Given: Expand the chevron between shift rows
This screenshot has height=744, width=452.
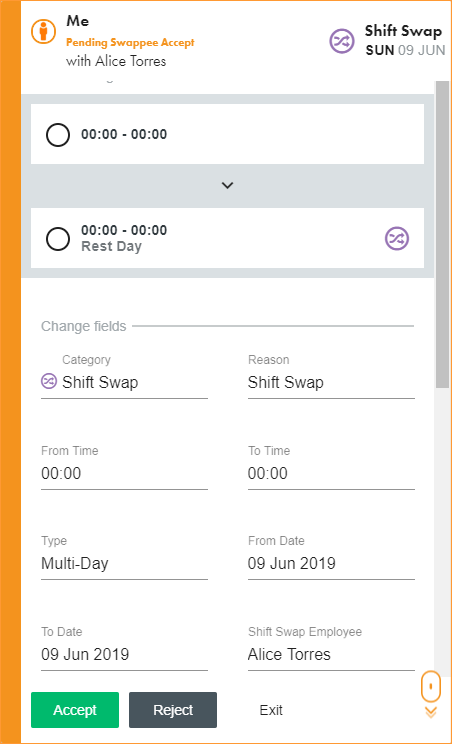Looking at the screenshot, I should 228,186.
